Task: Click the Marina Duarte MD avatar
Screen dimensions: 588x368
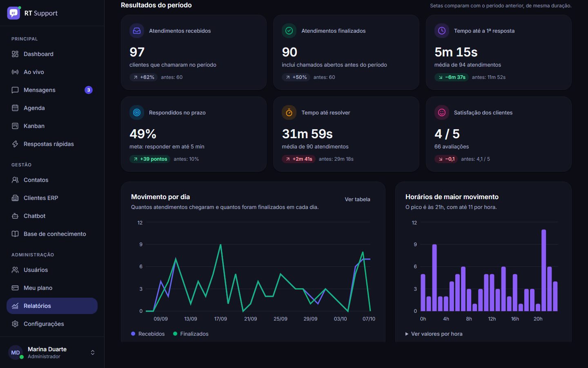Action: (x=16, y=352)
